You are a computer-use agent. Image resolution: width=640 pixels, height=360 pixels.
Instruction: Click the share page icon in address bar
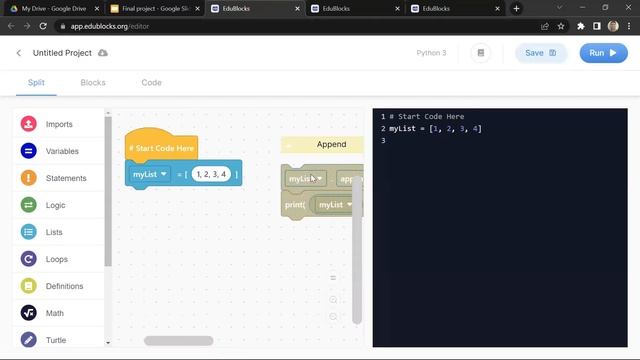pyautogui.click(x=544, y=26)
